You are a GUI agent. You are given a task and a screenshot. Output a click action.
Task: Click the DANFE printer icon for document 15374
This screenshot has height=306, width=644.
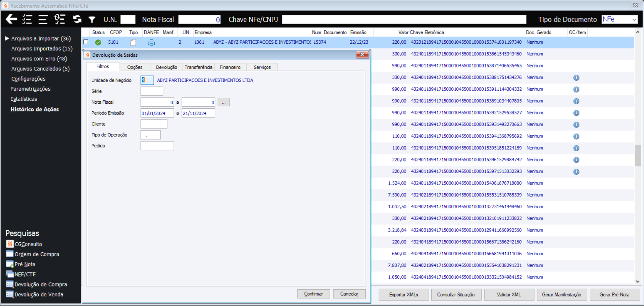click(x=151, y=42)
